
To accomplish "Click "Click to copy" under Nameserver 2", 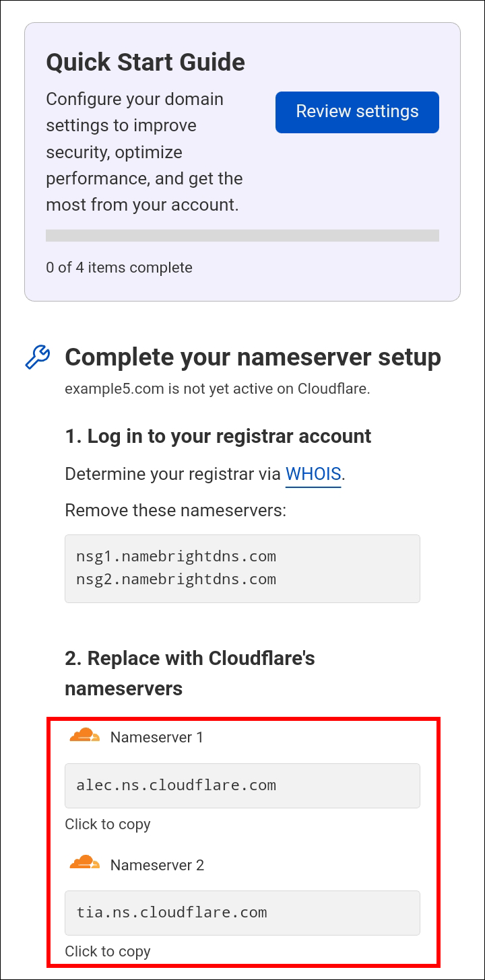I will pyautogui.click(x=108, y=952).
